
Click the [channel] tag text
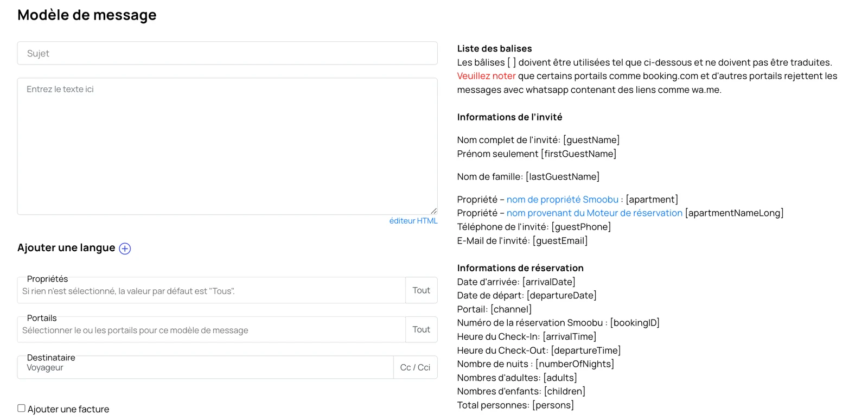click(511, 309)
